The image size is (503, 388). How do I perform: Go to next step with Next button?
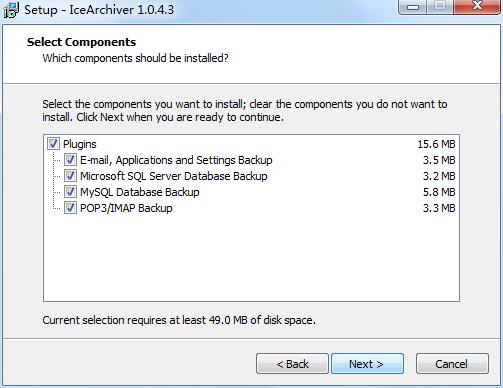[x=367, y=364]
